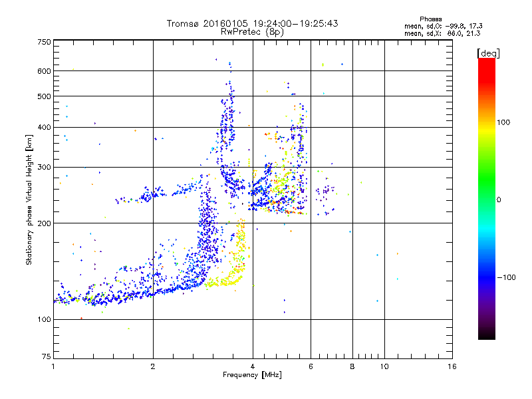Click the colorbar tick label '-100'

pos(507,277)
